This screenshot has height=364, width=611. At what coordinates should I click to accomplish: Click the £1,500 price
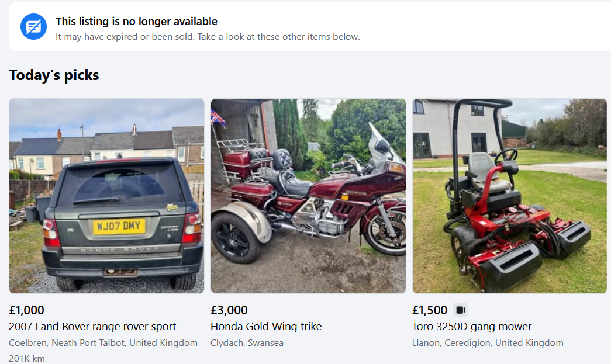pyautogui.click(x=430, y=310)
